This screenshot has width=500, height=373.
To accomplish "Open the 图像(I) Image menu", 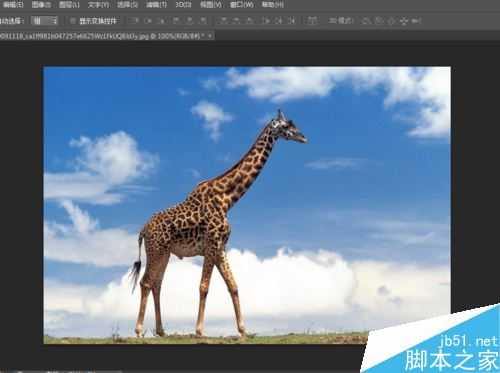I will coord(41,5).
